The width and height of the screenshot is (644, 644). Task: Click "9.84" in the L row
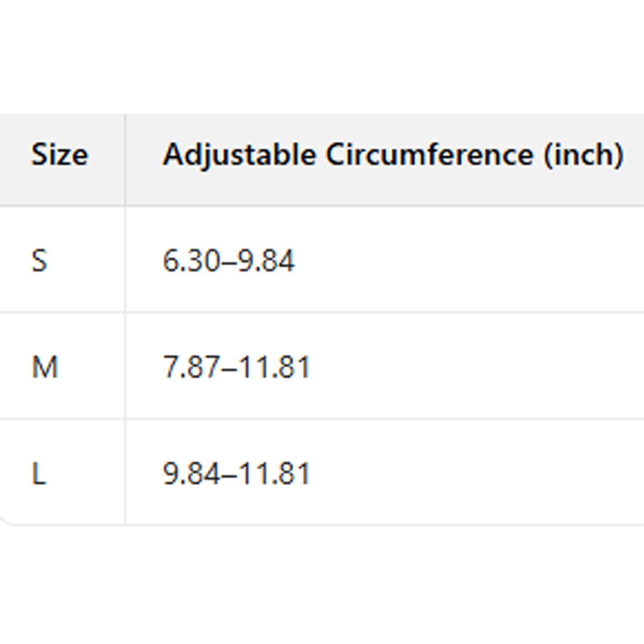[x=192, y=474]
